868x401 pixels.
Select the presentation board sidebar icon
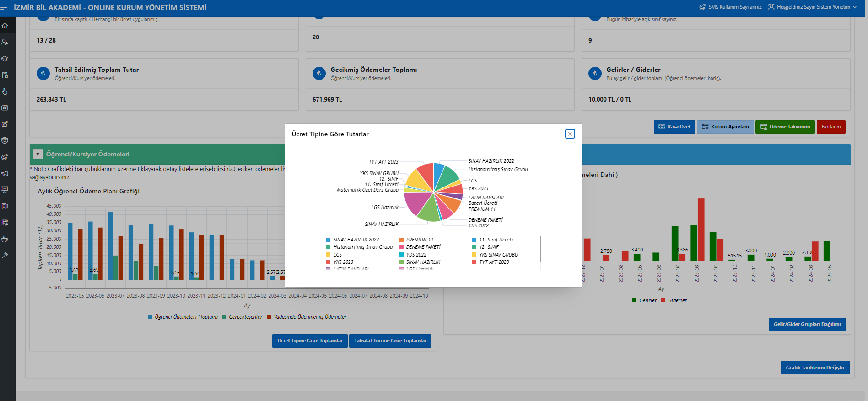click(x=5, y=190)
